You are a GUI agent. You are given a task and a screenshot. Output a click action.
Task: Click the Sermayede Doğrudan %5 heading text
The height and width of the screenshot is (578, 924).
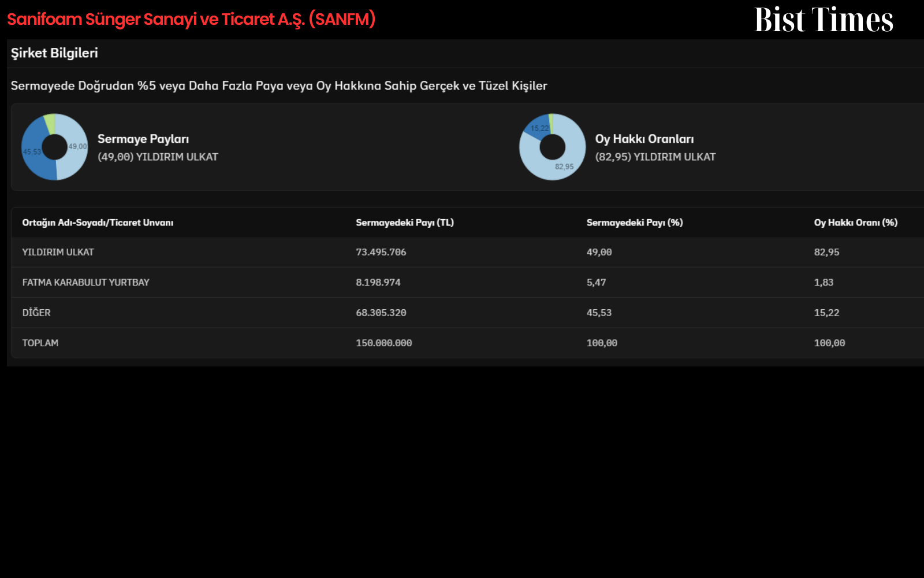pyautogui.click(x=279, y=86)
